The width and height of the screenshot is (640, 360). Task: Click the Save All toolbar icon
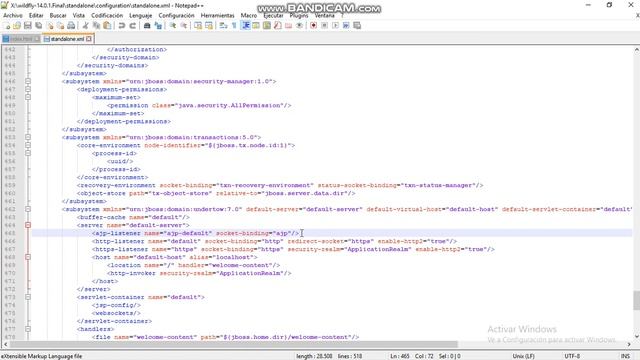pyautogui.click(x=38, y=25)
